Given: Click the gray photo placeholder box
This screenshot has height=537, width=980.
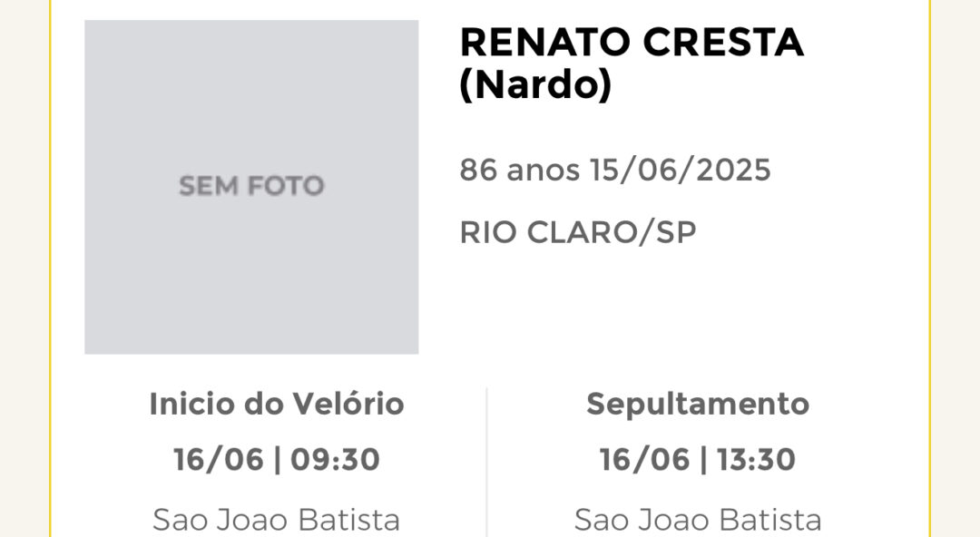Looking at the screenshot, I should pyautogui.click(x=251, y=187).
